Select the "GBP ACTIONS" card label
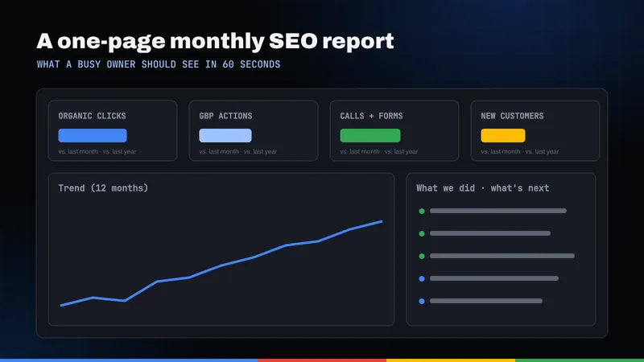 [x=225, y=116]
